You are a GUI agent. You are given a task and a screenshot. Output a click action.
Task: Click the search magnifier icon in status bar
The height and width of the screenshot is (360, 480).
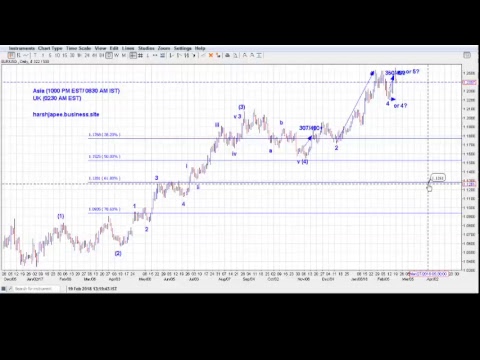(10, 289)
